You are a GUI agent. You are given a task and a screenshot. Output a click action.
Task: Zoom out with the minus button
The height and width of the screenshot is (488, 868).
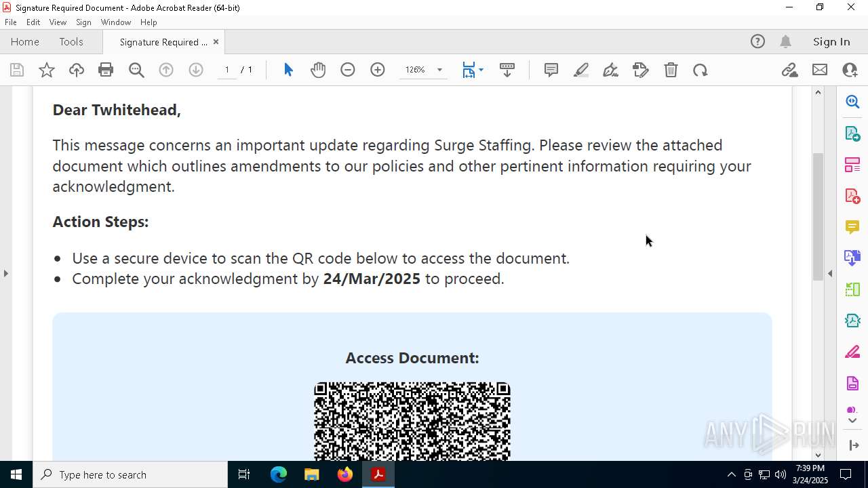348,70
